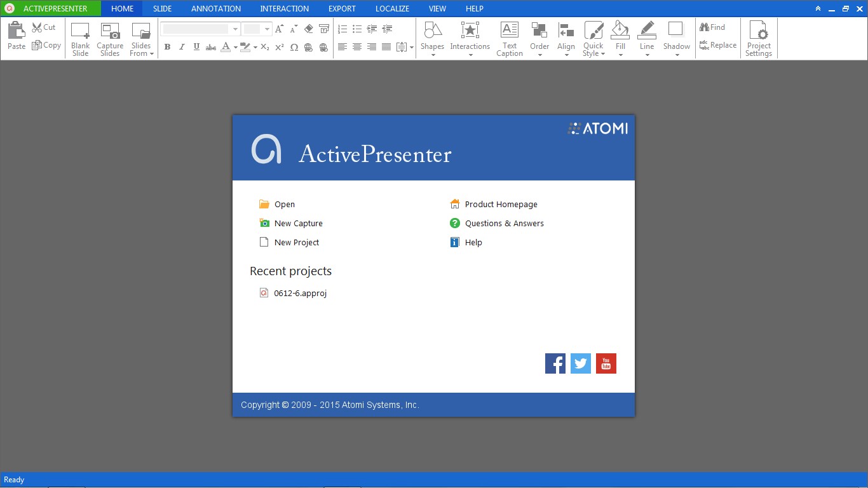Apply subscript formatting
Viewport: 868px width, 488px height.
[265, 47]
